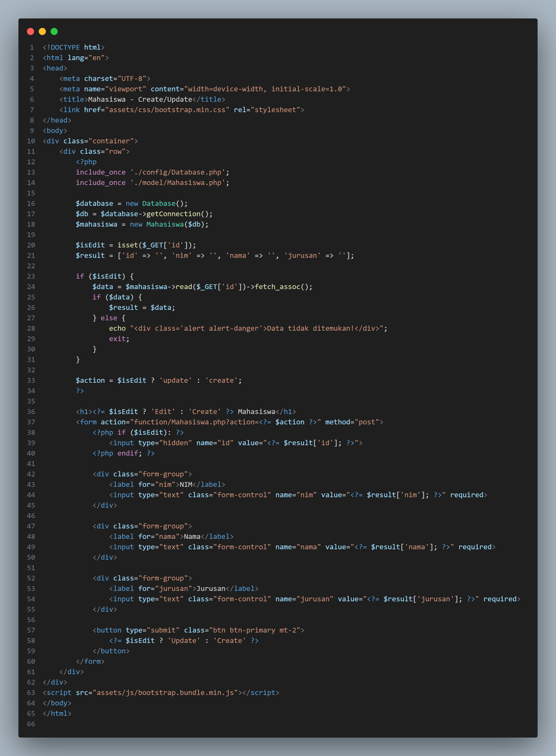Viewport: 556px width, 756px height.
Task: Select the btn-primary submit button element
Action: [199, 630]
